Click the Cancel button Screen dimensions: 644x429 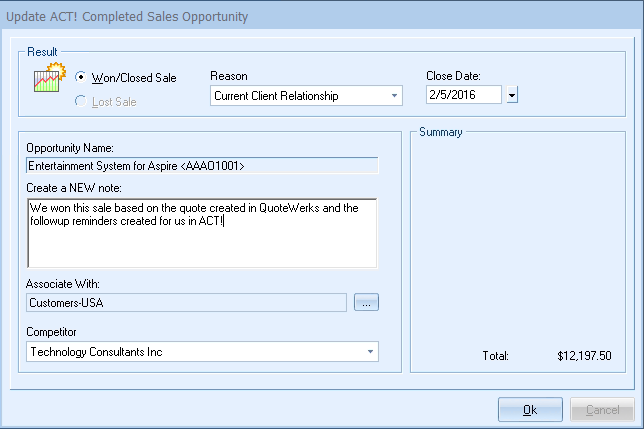click(x=601, y=410)
